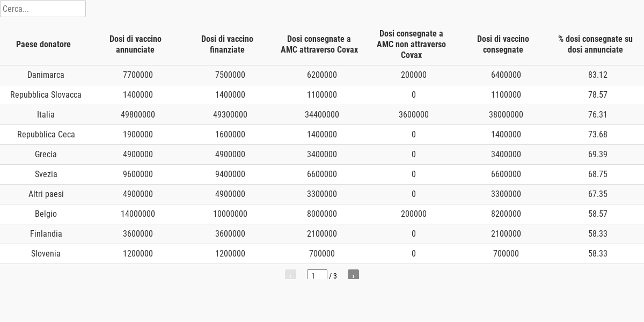The image size is (644, 322).
Task: Click the Cerca search field
Action: pyautogui.click(x=43, y=9)
